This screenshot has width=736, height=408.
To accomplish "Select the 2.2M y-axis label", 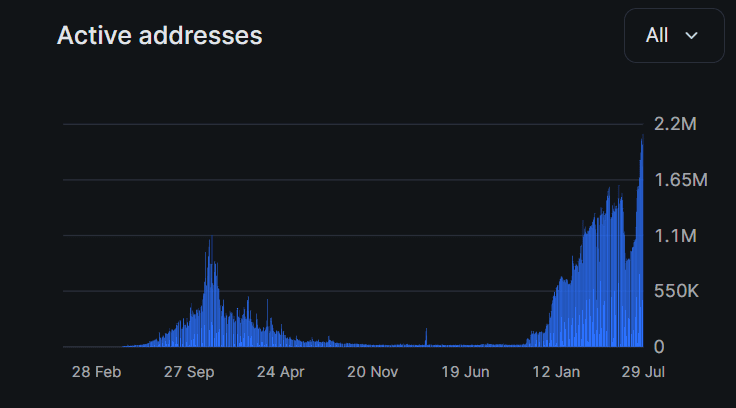I will click(x=675, y=124).
